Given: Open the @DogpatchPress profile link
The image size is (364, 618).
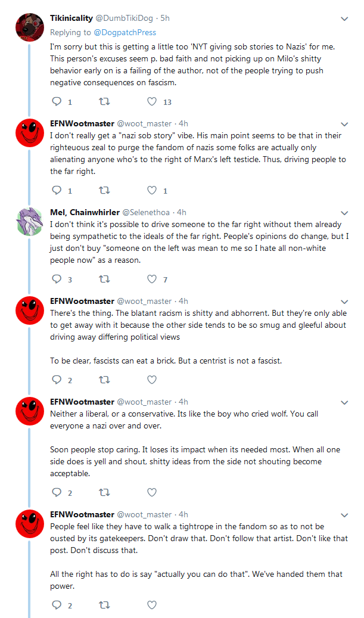Looking at the screenshot, I should (125, 32).
